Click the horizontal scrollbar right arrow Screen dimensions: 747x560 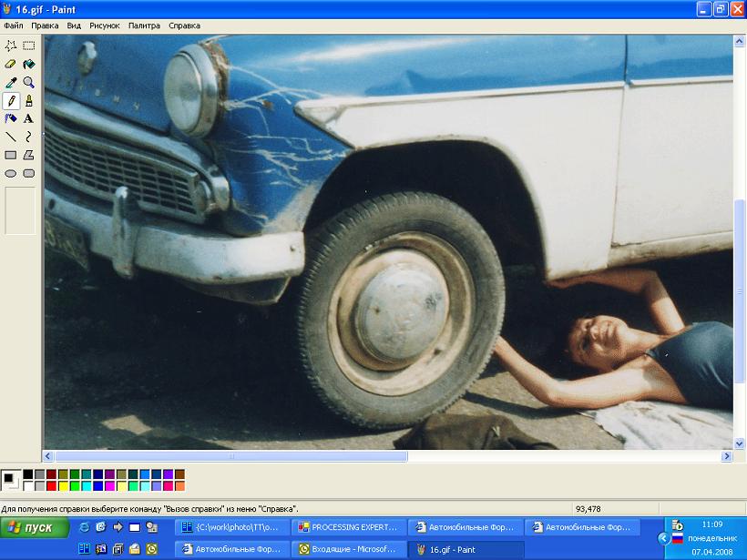pyautogui.click(x=727, y=455)
